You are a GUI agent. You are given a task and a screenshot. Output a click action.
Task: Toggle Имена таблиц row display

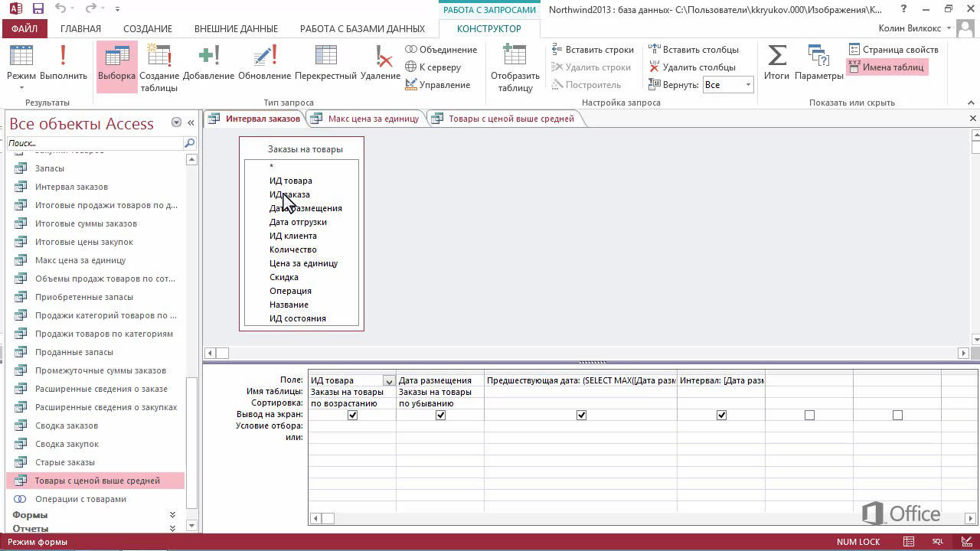tap(886, 67)
